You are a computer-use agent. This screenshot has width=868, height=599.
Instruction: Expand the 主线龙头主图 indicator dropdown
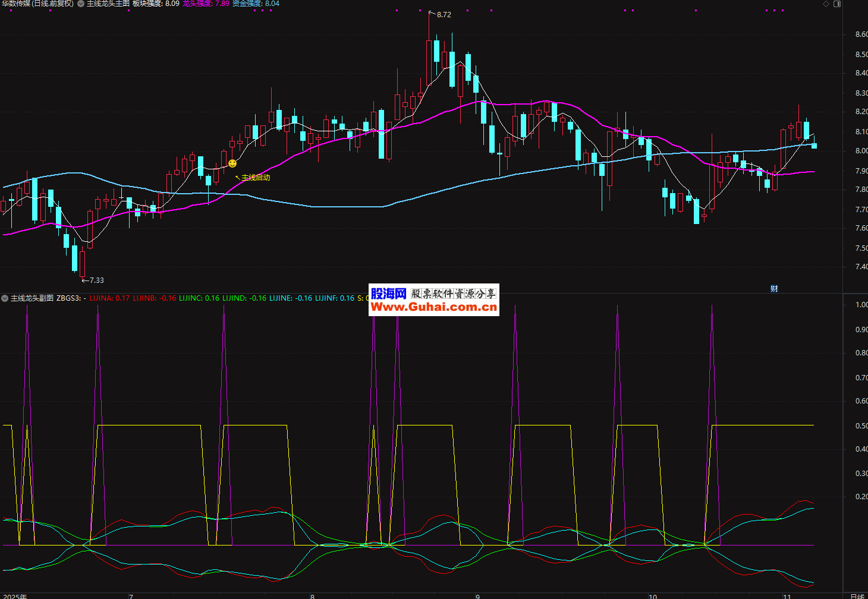(81, 4)
